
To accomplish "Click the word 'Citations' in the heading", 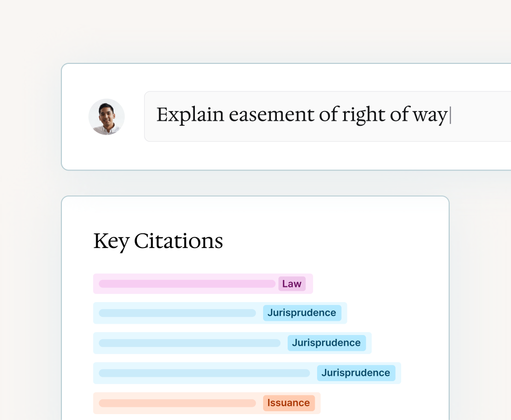I will pyautogui.click(x=179, y=241).
